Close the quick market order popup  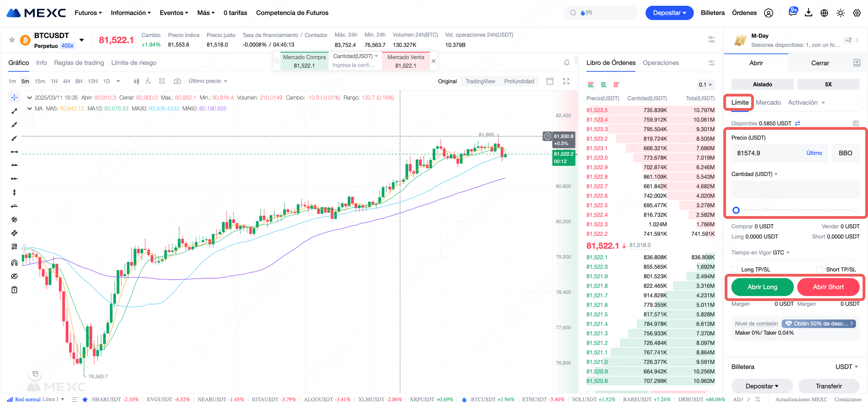pos(433,61)
